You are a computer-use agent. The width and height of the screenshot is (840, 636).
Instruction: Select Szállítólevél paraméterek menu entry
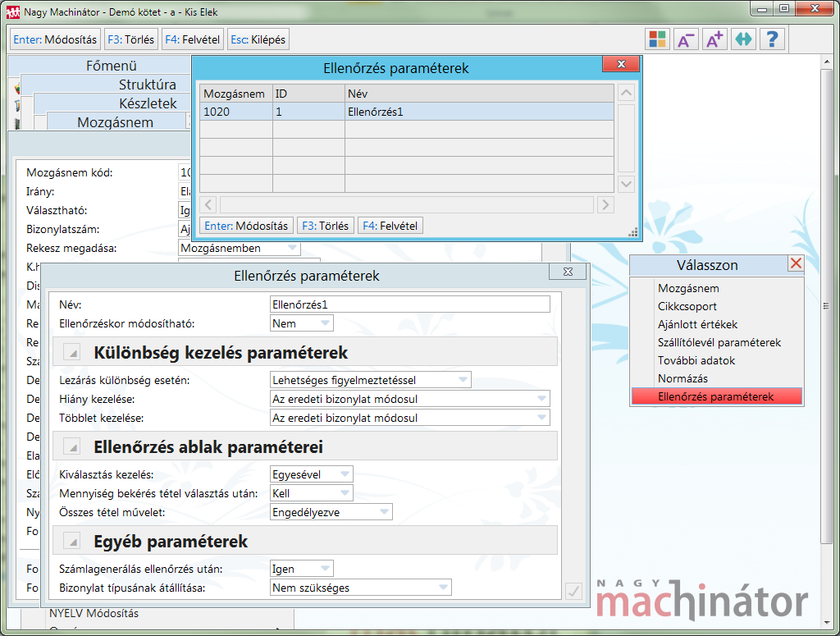coord(717,342)
